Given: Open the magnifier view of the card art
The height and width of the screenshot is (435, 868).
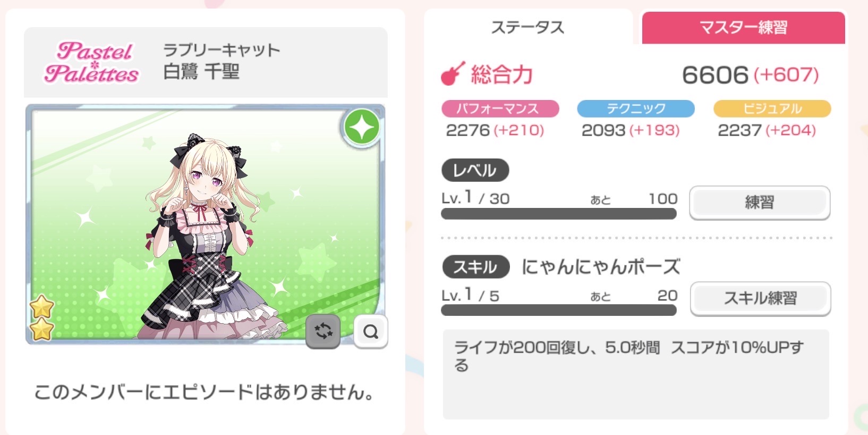Looking at the screenshot, I should [370, 331].
